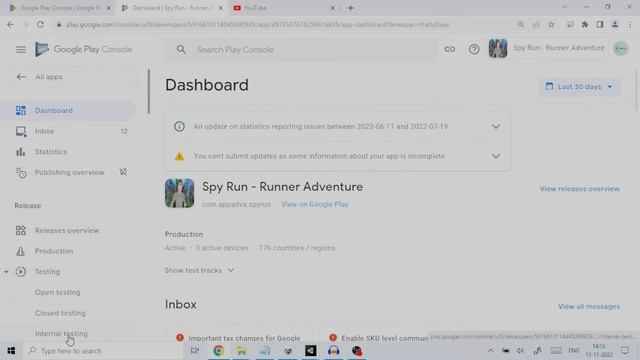Open the hamburger navigation menu
Screen dimensions: 640x360
(21, 49)
